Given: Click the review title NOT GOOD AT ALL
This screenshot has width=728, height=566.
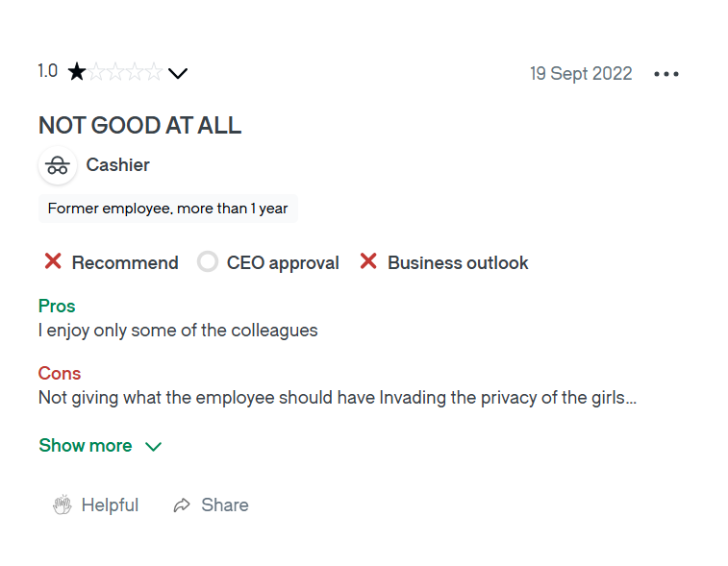Looking at the screenshot, I should tap(139, 125).
